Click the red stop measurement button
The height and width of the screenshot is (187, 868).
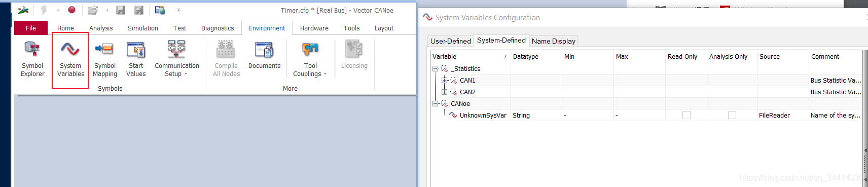coord(72,10)
